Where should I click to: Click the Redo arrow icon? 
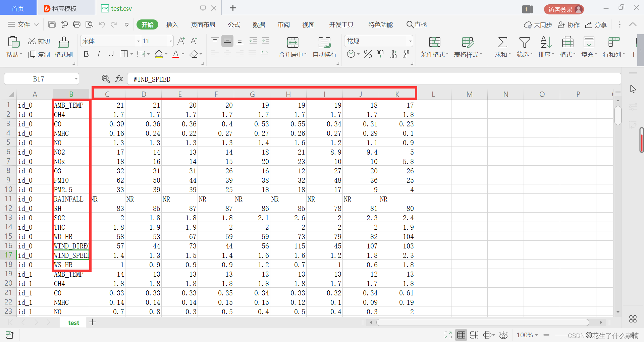point(114,24)
